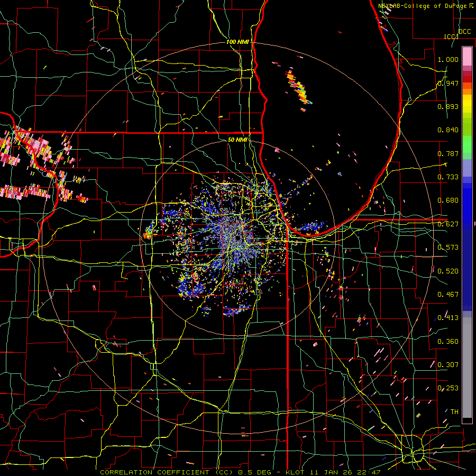
Task: Select the 0.840 scale value
Action: tap(448, 130)
